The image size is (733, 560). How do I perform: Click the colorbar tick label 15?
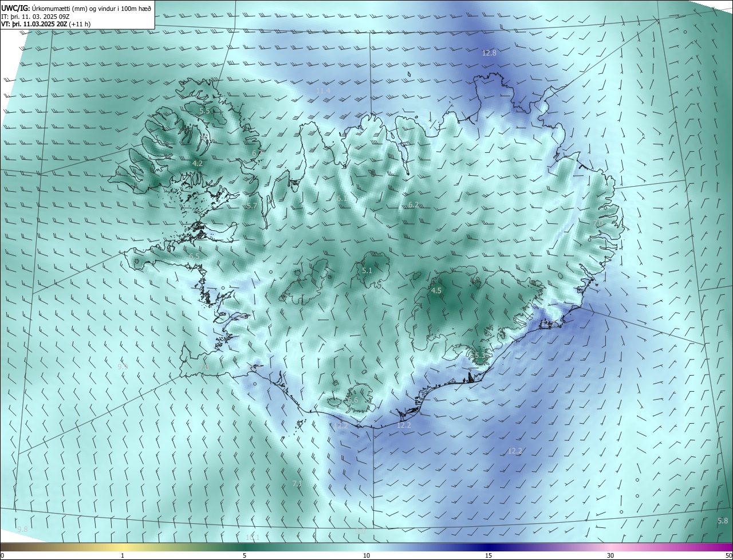click(488, 555)
